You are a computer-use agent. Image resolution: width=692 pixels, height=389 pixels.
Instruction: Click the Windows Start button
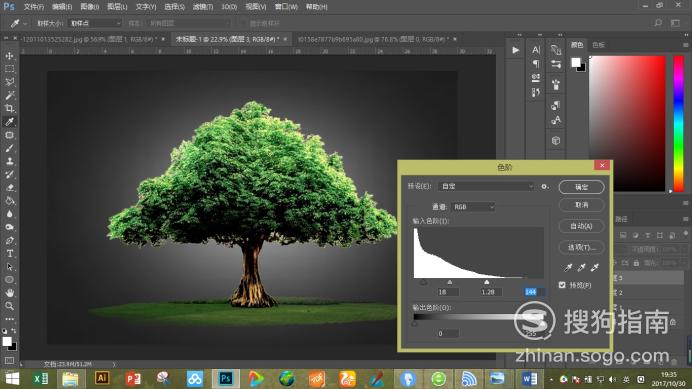(12, 379)
